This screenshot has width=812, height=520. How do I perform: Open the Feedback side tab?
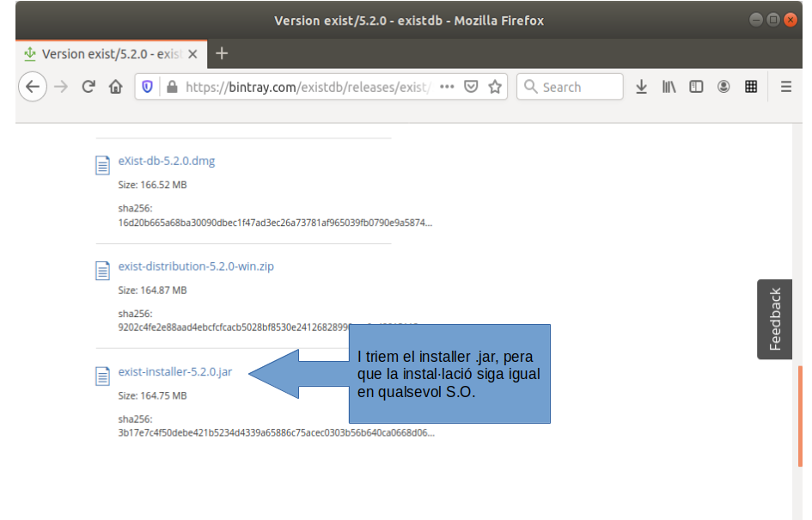775,319
